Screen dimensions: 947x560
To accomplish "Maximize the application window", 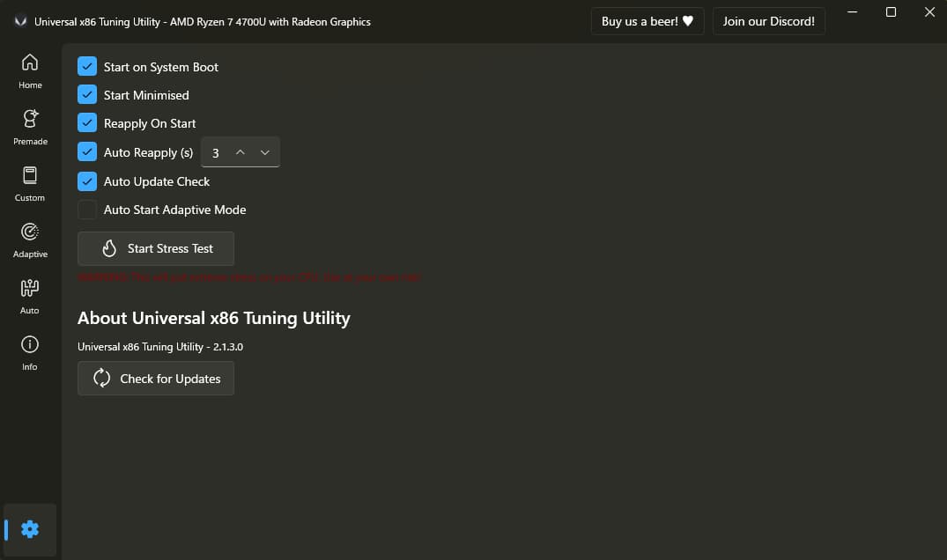I will coord(891,12).
